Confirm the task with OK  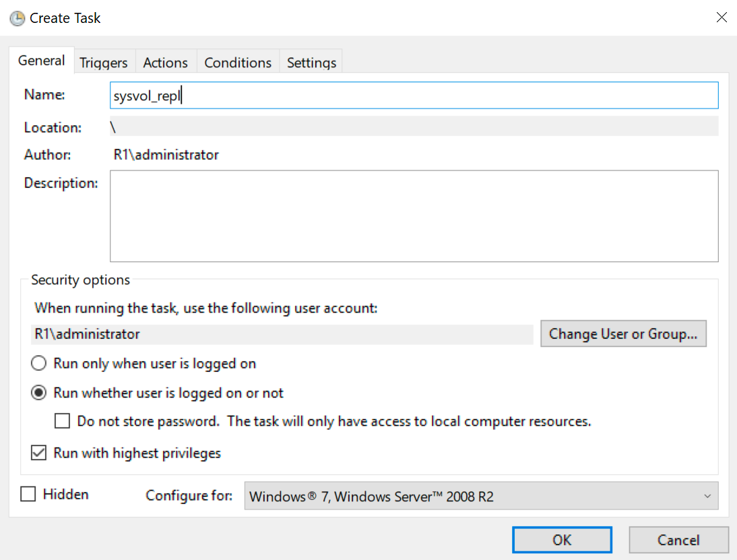[562, 540]
